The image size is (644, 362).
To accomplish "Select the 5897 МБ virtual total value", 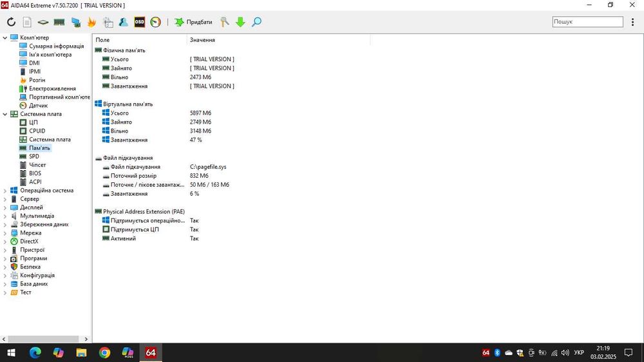I will 200,113.
